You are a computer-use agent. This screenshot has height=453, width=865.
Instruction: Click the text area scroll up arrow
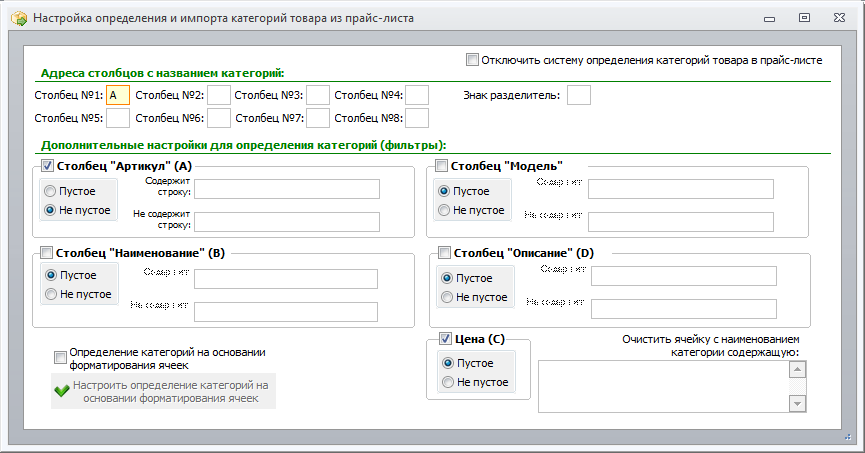tap(797, 369)
